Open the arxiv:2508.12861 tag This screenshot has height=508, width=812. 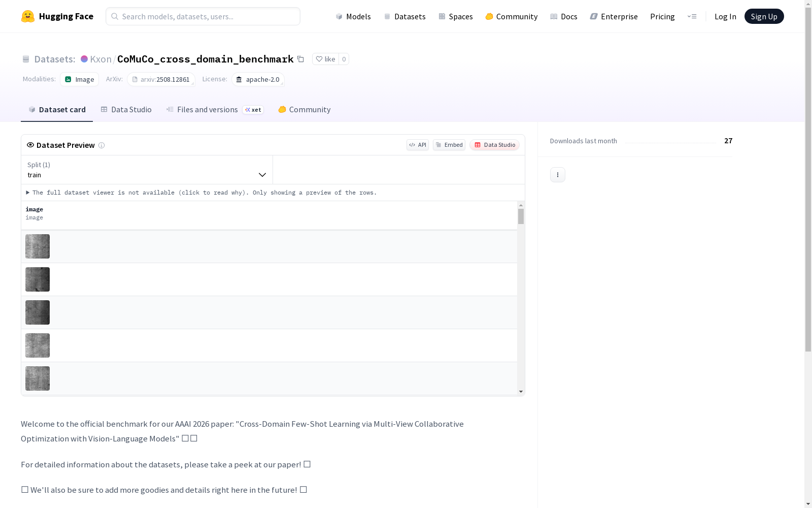(x=161, y=79)
